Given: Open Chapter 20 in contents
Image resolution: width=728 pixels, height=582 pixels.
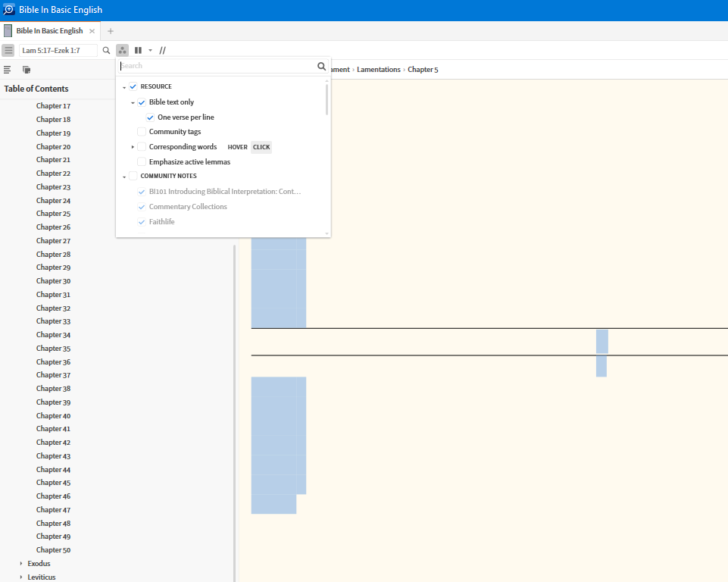Looking at the screenshot, I should tap(53, 147).
